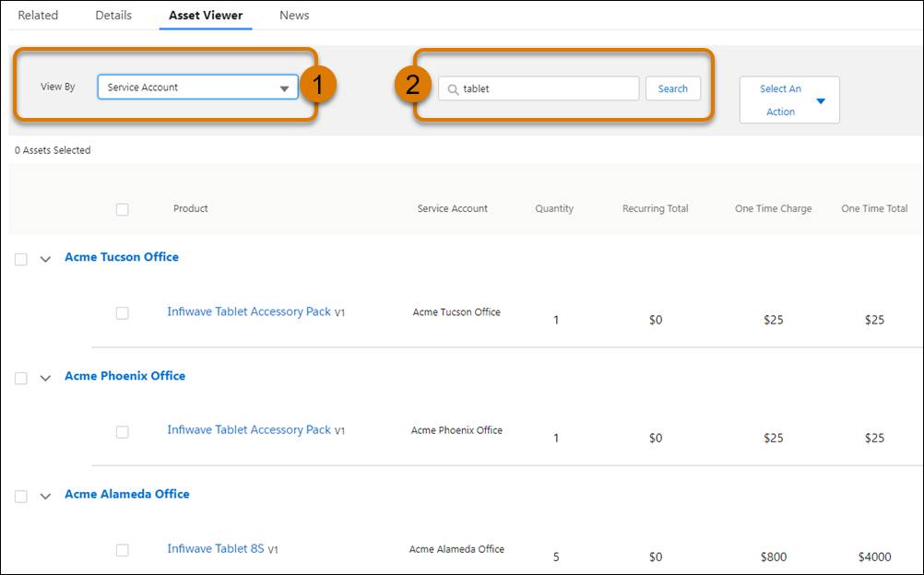Screen dimensions: 924x575
Task: Collapse the Acme Phoenix Office group chevron
Action: click(x=45, y=376)
